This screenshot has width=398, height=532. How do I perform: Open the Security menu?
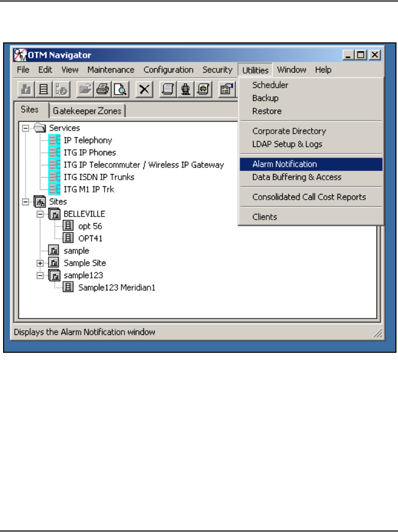[x=217, y=70]
